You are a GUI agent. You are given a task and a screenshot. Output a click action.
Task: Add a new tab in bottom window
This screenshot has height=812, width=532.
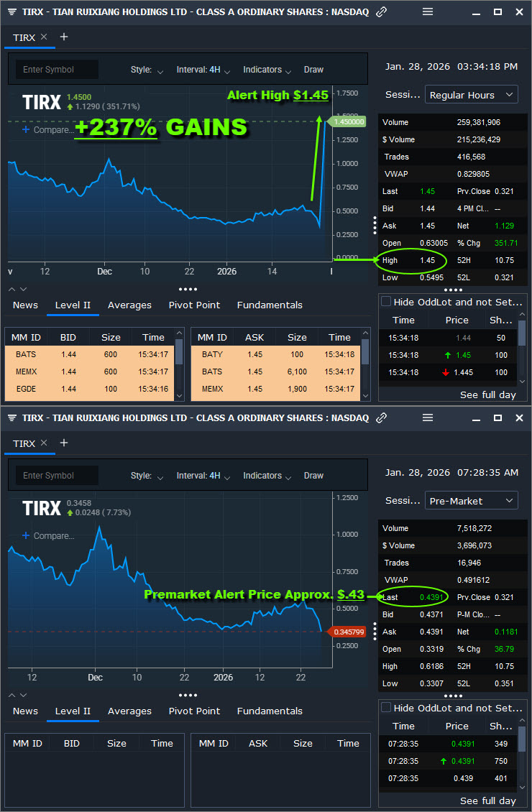click(64, 443)
